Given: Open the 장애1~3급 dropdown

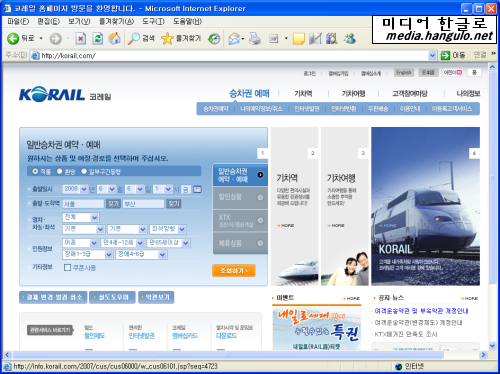Looking at the screenshot, I should click(x=88, y=254).
